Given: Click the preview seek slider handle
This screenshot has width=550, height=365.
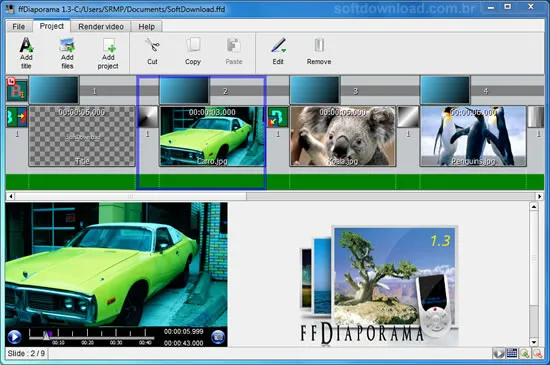Looking at the screenshot, I should click(46, 336).
